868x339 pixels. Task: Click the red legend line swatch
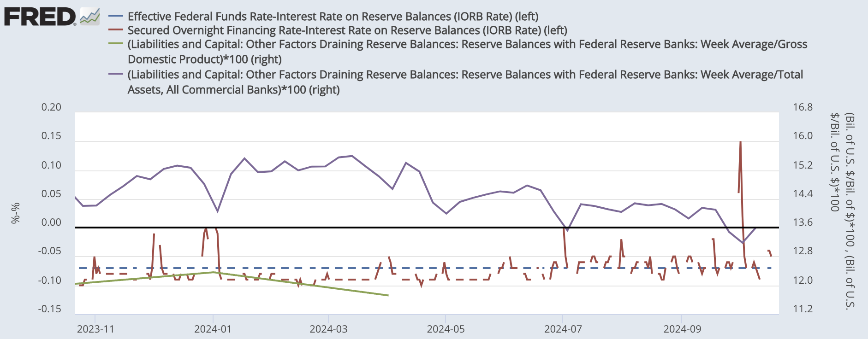(x=115, y=30)
